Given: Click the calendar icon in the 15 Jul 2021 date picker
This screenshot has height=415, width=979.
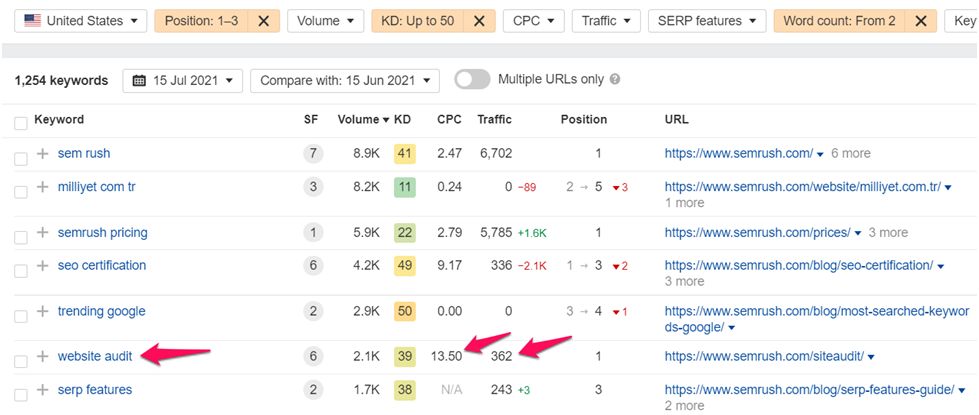Looking at the screenshot, I should tap(140, 81).
